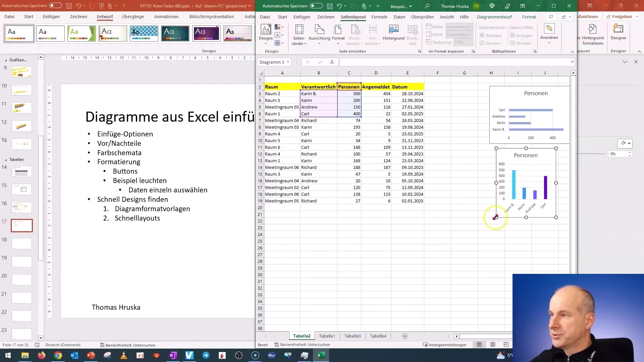Image resolution: width=644 pixels, height=362 pixels.
Task: Open the Blattoptionen dialog launcher
Action: (535, 51)
